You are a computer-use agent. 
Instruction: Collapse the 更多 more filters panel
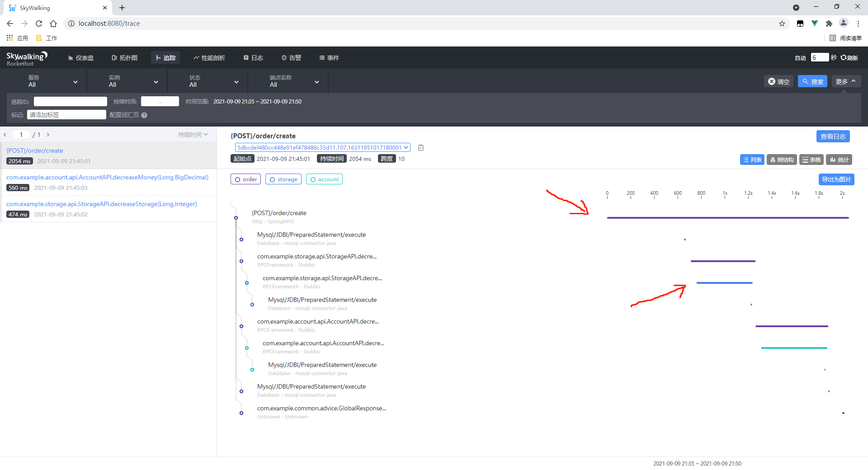pyautogui.click(x=846, y=81)
